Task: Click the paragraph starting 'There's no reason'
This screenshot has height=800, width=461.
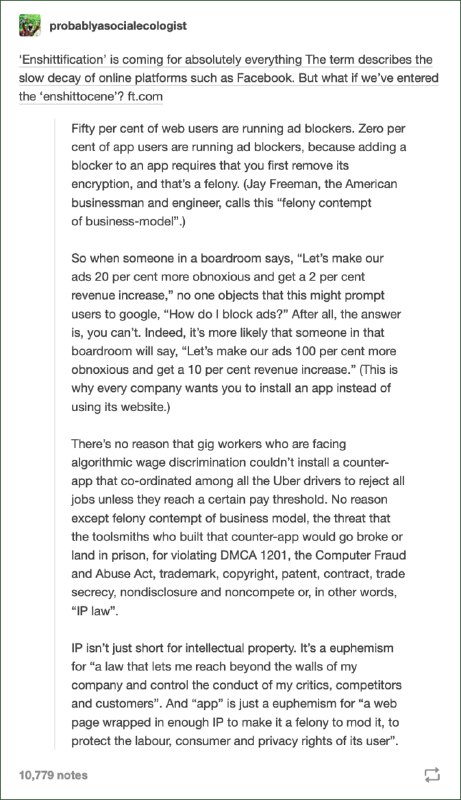Action: pyautogui.click(x=239, y=527)
